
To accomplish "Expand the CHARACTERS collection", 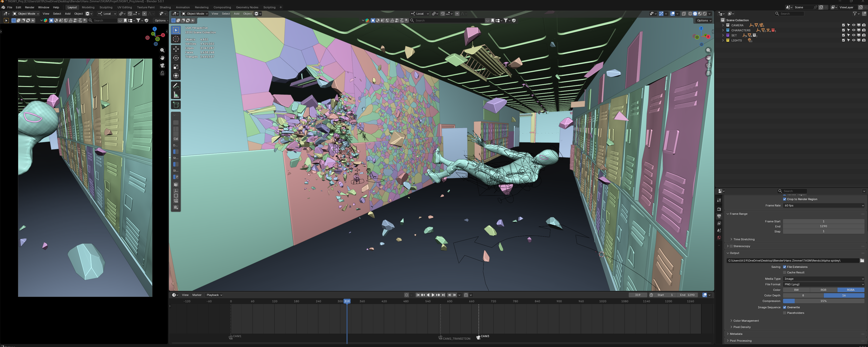I will pos(723,30).
